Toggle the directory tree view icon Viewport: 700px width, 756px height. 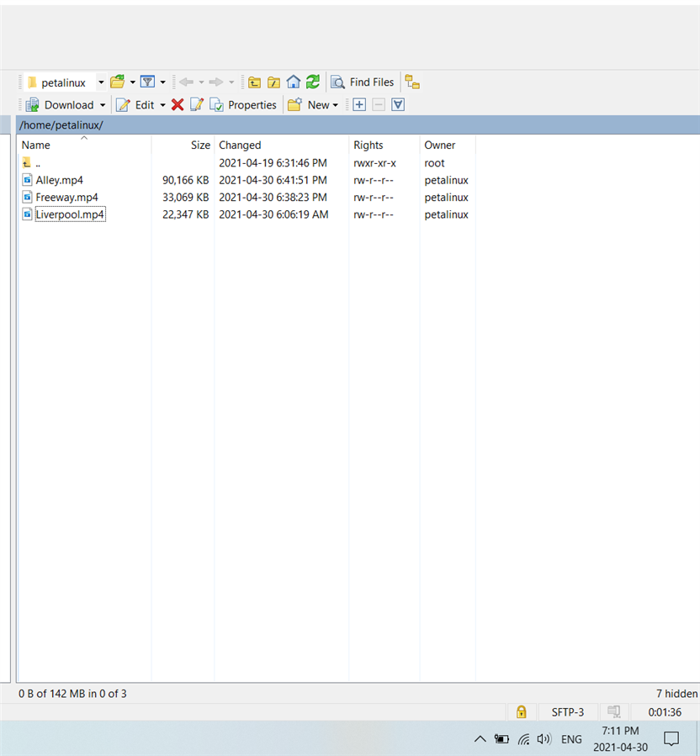(412, 82)
